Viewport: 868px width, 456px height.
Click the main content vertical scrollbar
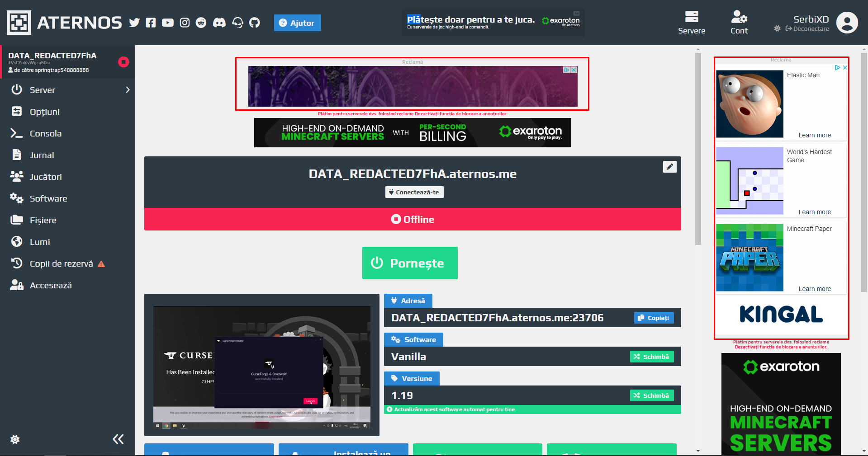point(698,149)
